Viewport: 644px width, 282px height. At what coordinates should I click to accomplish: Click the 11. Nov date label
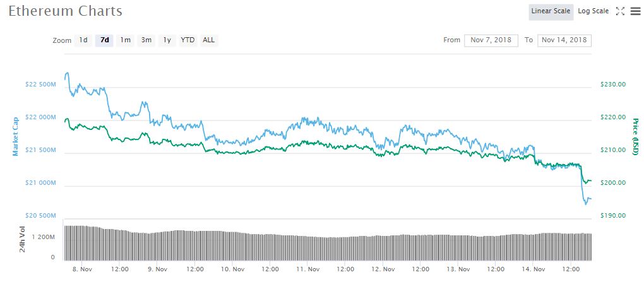(x=307, y=269)
